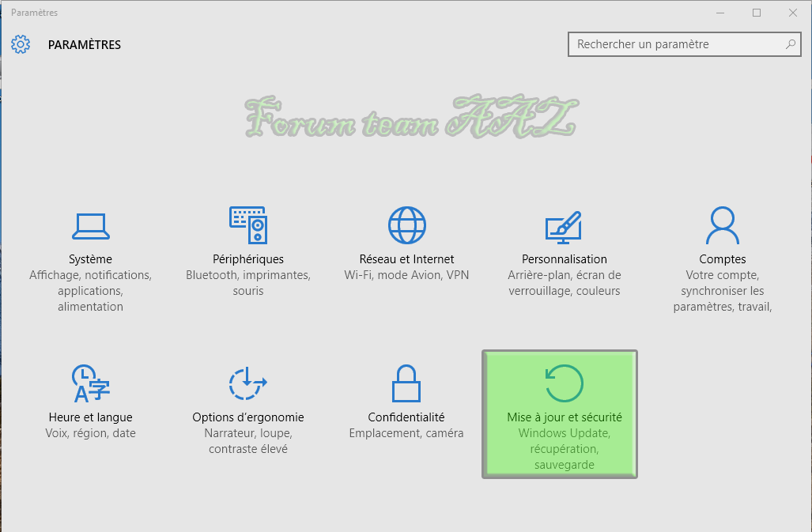
Task: Click 'Bluetooth, imprimantes, souris' description
Action: pyautogui.click(x=248, y=282)
